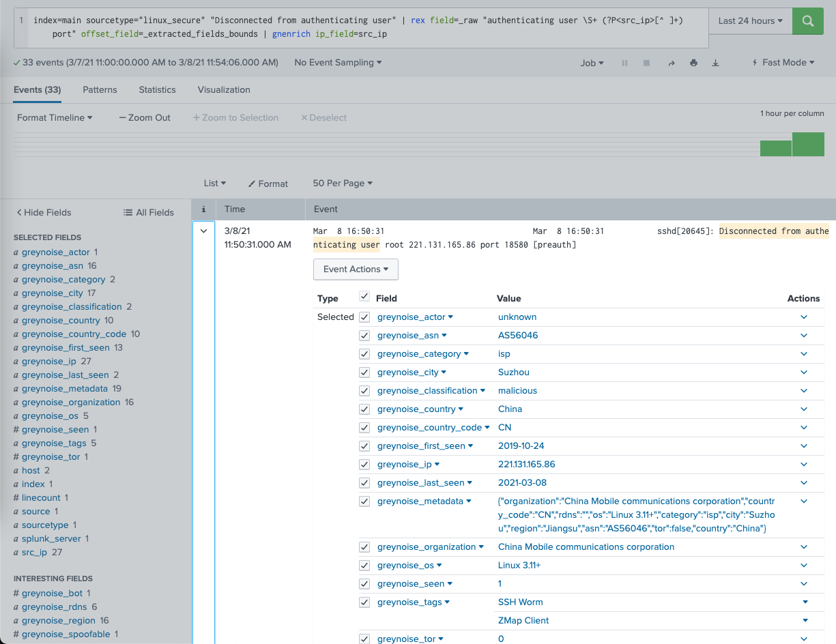Open greynoise_os field name dropdown

click(x=409, y=566)
